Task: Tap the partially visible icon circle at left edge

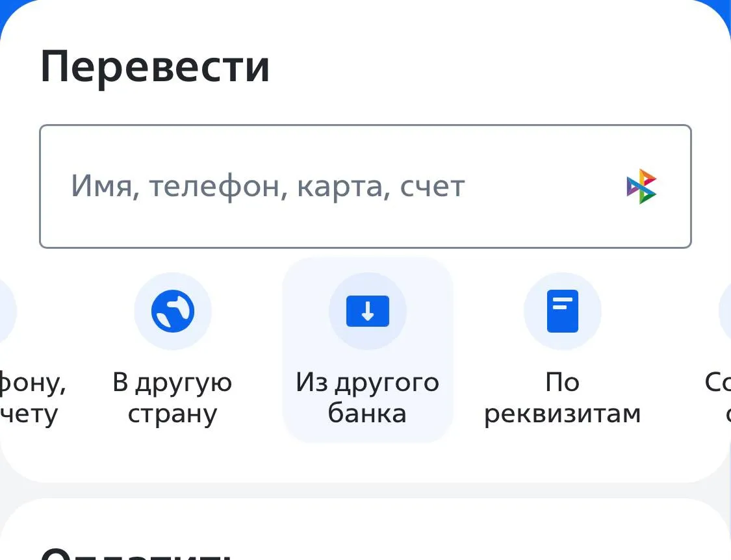Action: pos(6,311)
